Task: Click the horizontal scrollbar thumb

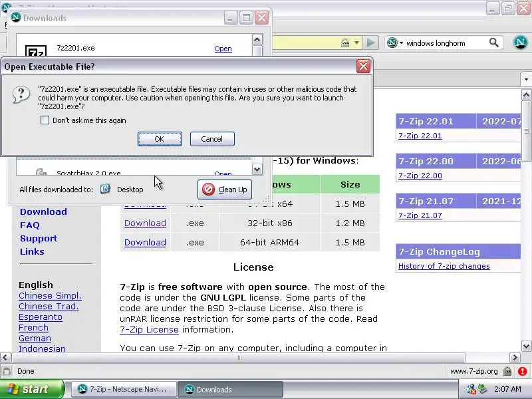Action: click(239, 357)
